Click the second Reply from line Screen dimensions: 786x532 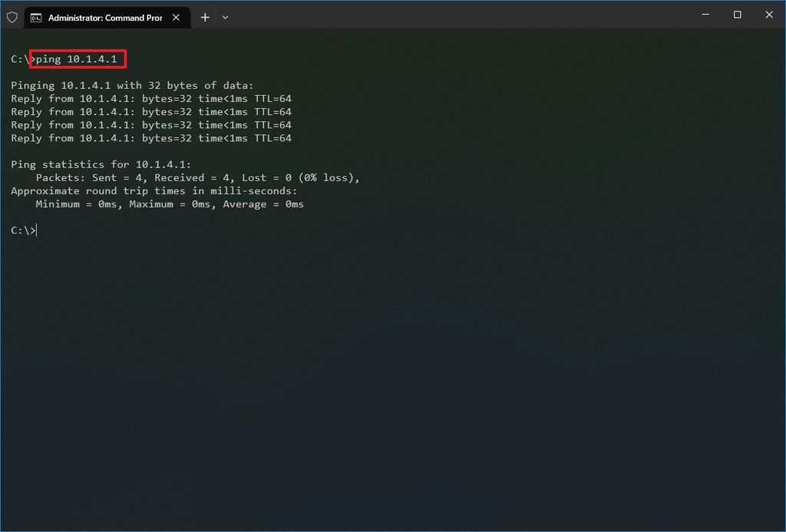click(x=150, y=111)
